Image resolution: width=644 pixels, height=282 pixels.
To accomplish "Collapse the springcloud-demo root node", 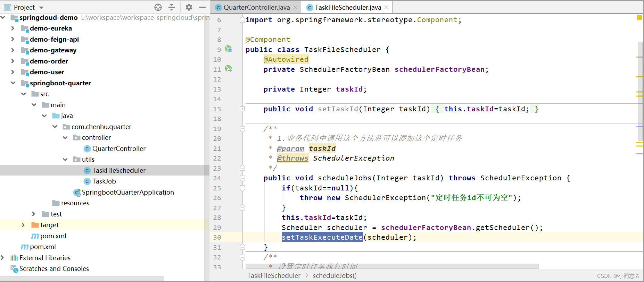I will (x=3, y=17).
